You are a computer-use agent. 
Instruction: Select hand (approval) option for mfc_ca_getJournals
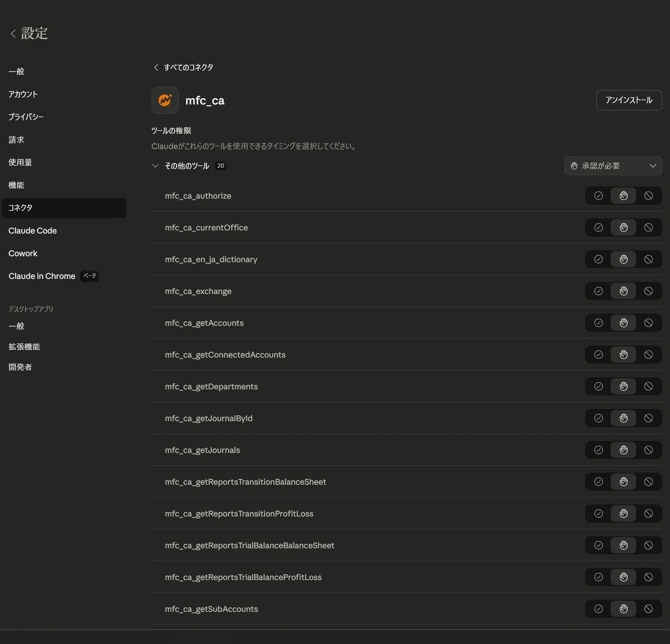click(624, 450)
